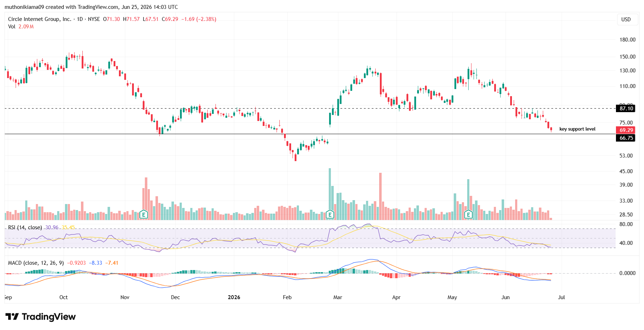
Task: Select the 'key support level' text annotation
Action: pyautogui.click(x=577, y=129)
